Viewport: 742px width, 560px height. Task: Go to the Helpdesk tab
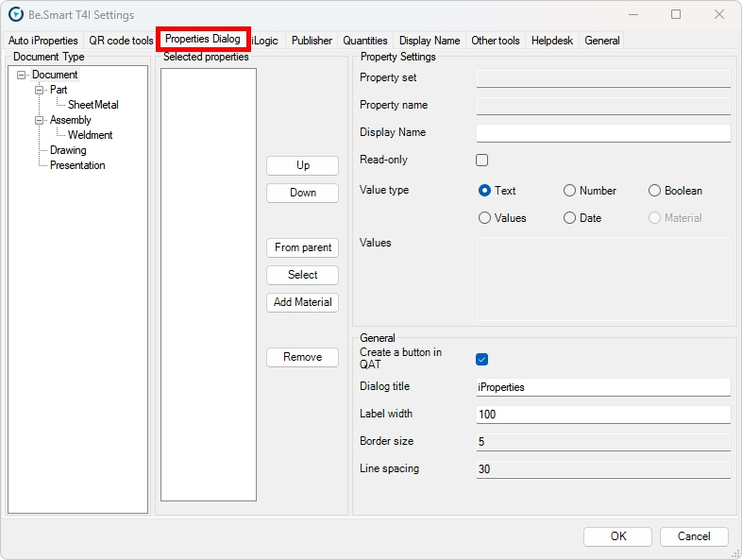[x=552, y=41]
